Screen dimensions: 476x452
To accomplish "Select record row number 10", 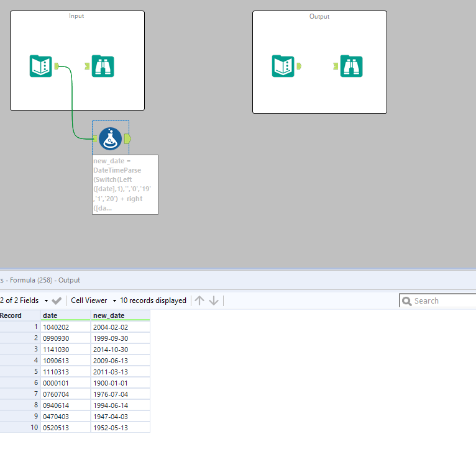I will click(20, 428).
